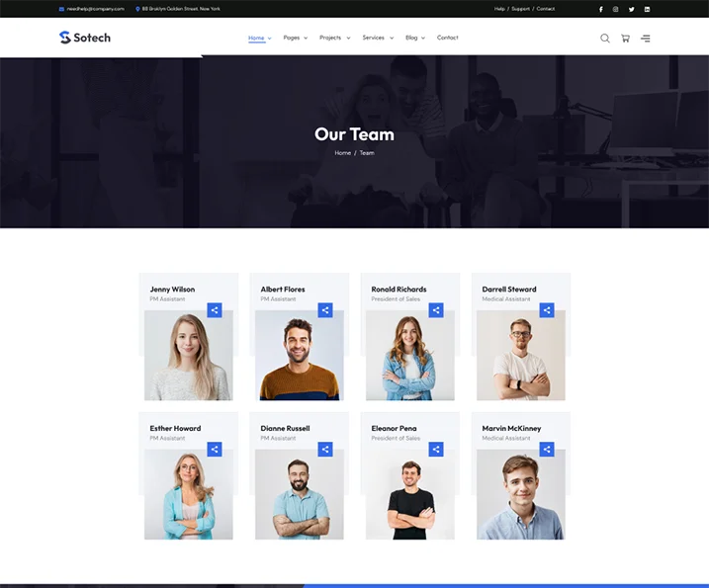Click the Facebook icon in top bar
Screen dimensions: 709x588
pos(600,9)
